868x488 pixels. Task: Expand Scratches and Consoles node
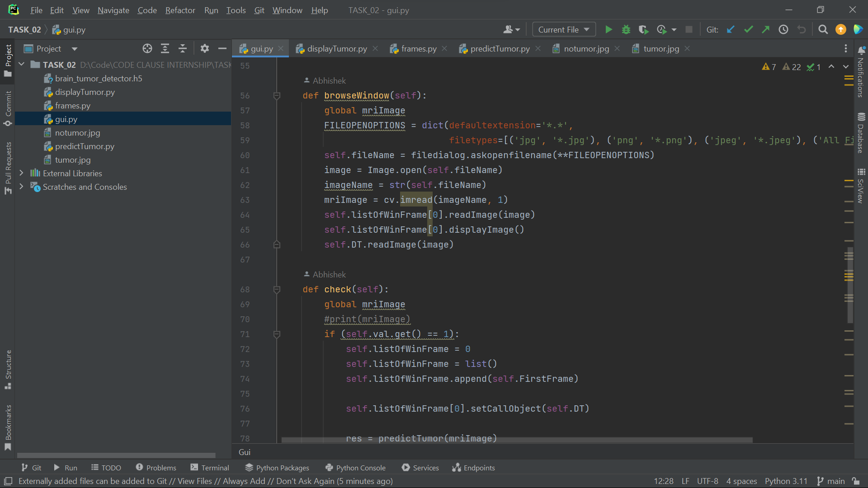(x=21, y=187)
